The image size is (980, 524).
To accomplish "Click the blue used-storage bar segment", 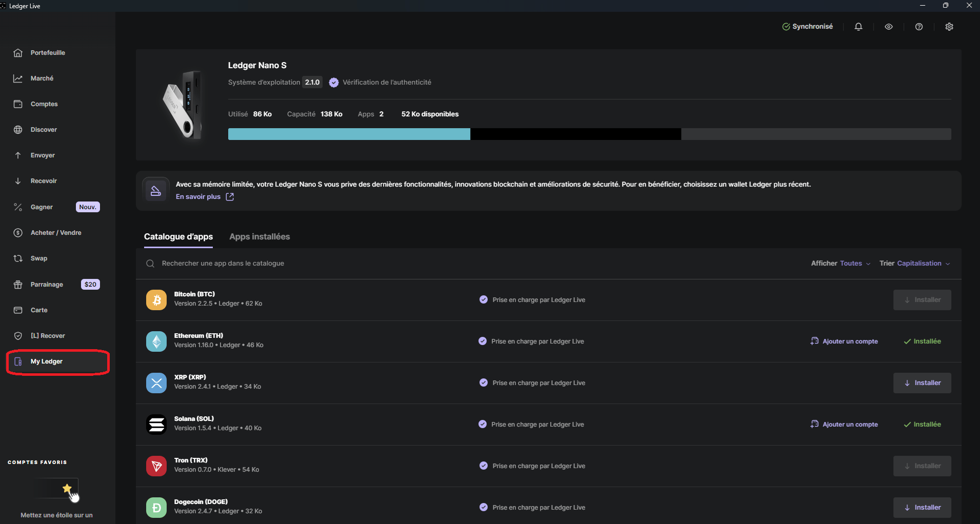I will [349, 134].
